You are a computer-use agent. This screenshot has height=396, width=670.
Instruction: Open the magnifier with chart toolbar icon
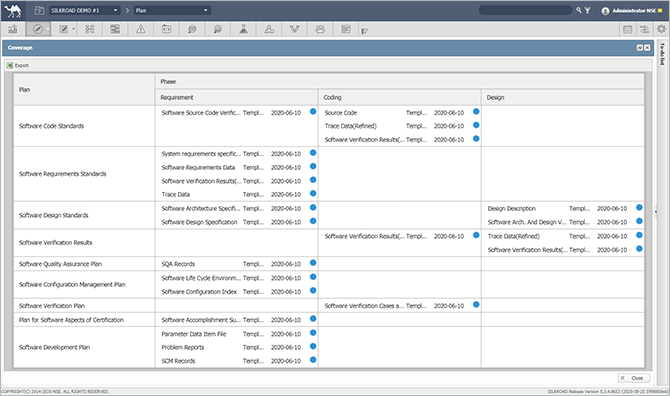coord(217,29)
